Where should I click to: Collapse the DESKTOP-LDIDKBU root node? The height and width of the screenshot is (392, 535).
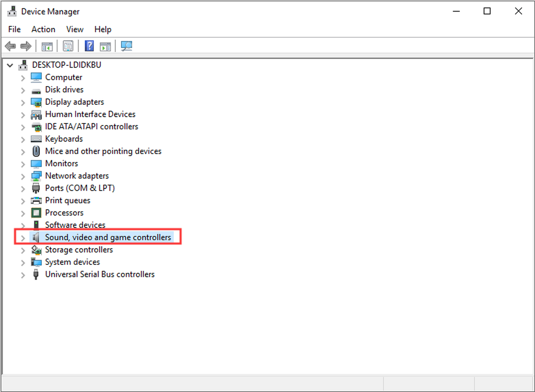click(10, 65)
